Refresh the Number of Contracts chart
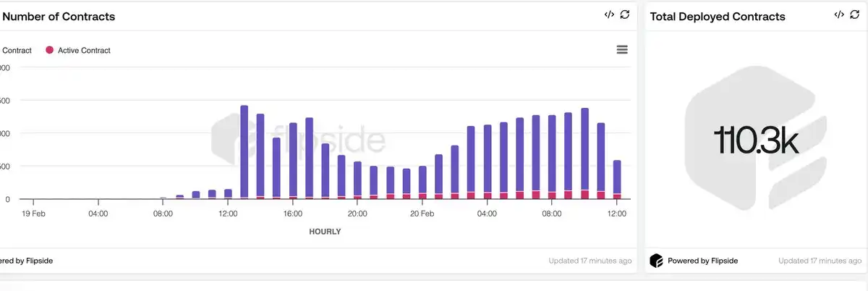This screenshot has height=291, width=868. (625, 15)
